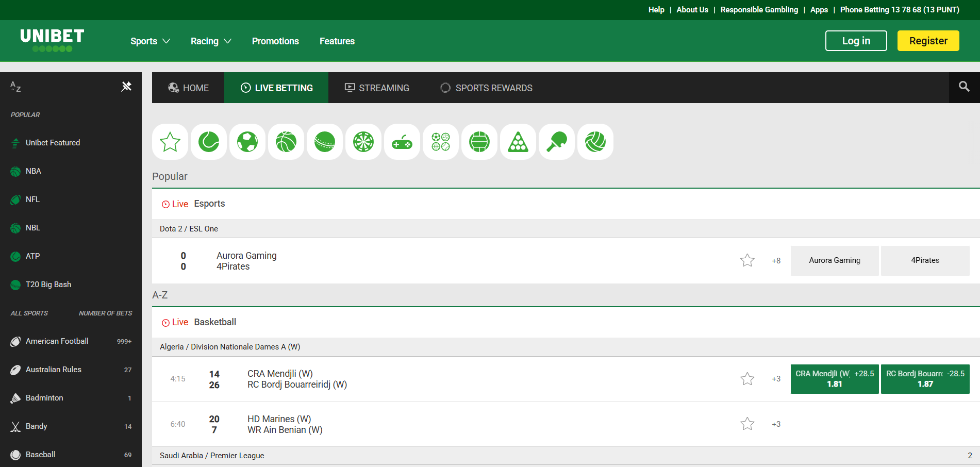Open the About Us link
980x467 pixels.
[x=692, y=10]
